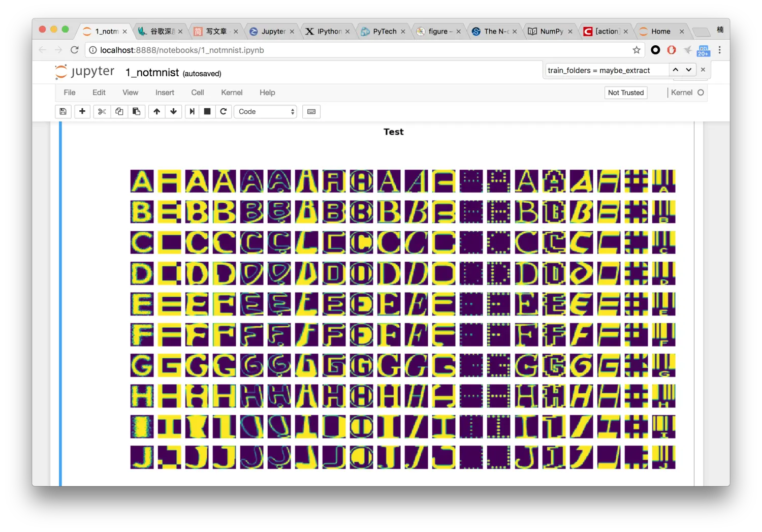Switch to the Home browser tab

[660, 32]
